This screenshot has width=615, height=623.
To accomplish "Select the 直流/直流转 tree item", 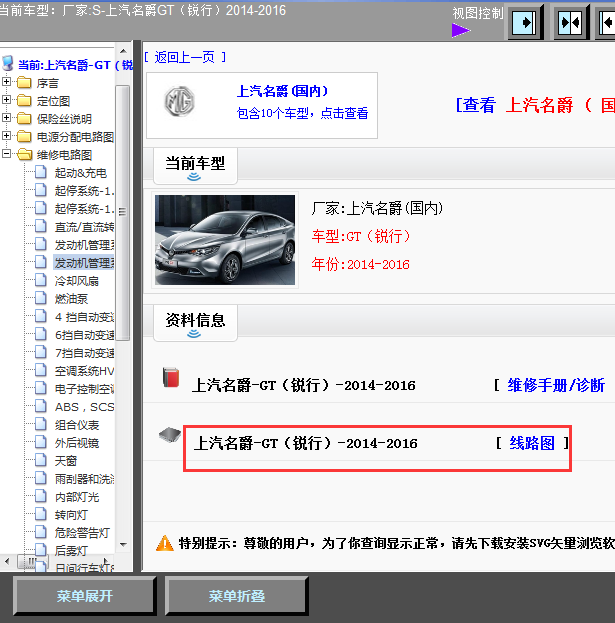I will [x=84, y=227].
